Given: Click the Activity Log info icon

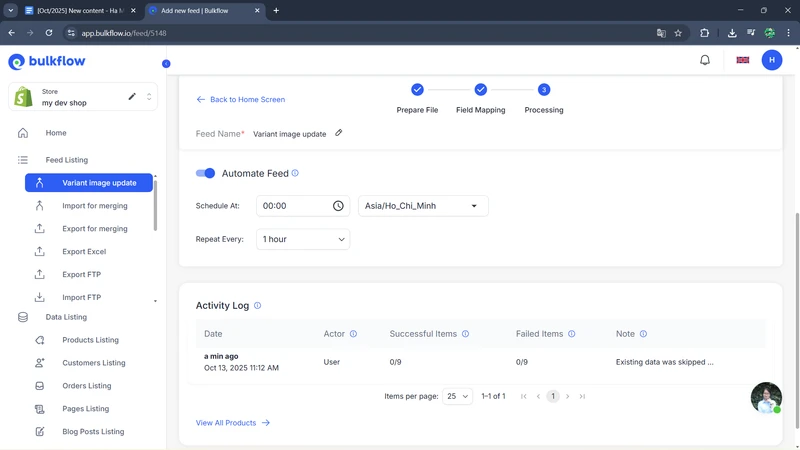Looking at the screenshot, I should pyautogui.click(x=258, y=306).
